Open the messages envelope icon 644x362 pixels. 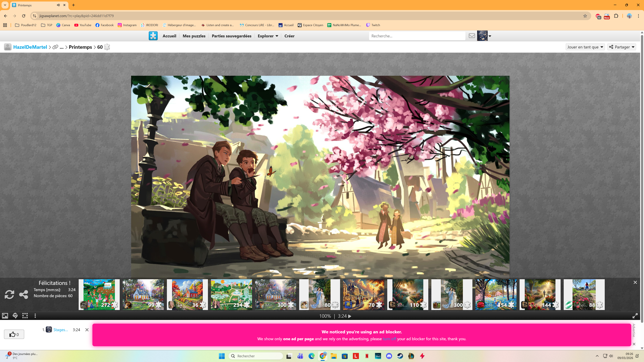[471, 36]
